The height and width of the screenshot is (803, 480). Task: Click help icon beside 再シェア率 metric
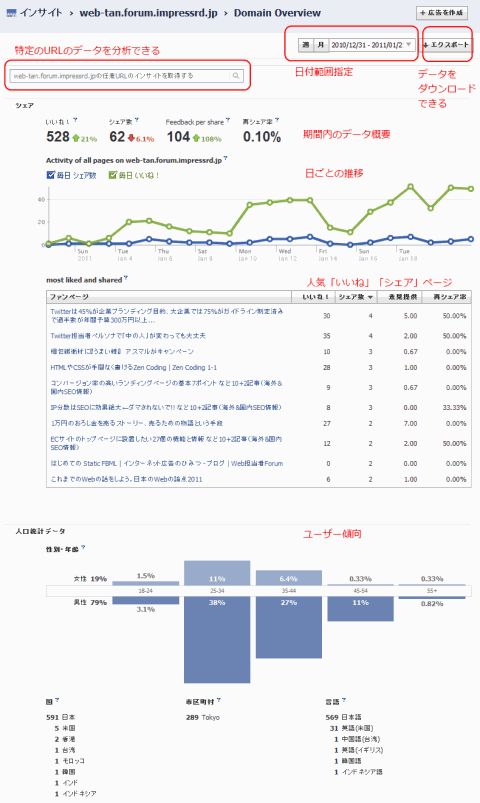click(277, 120)
